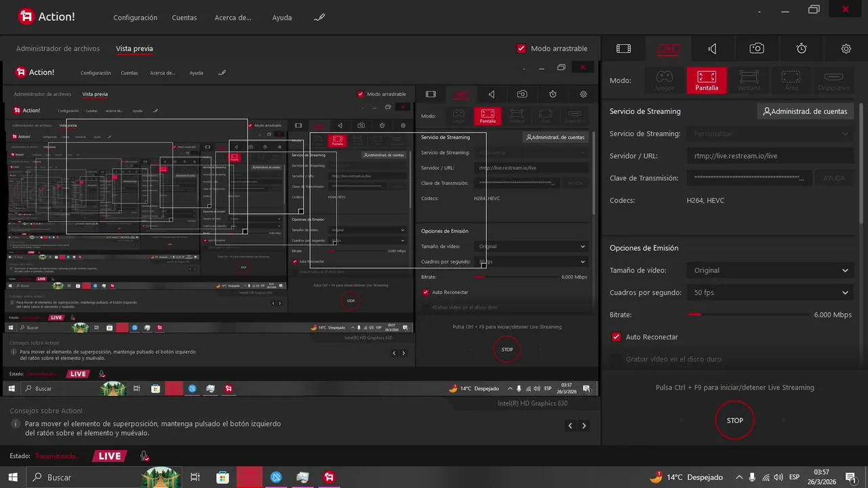Click the AYUDA button next to stream key
Image resolution: width=868 pixels, height=488 pixels.
coord(834,178)
